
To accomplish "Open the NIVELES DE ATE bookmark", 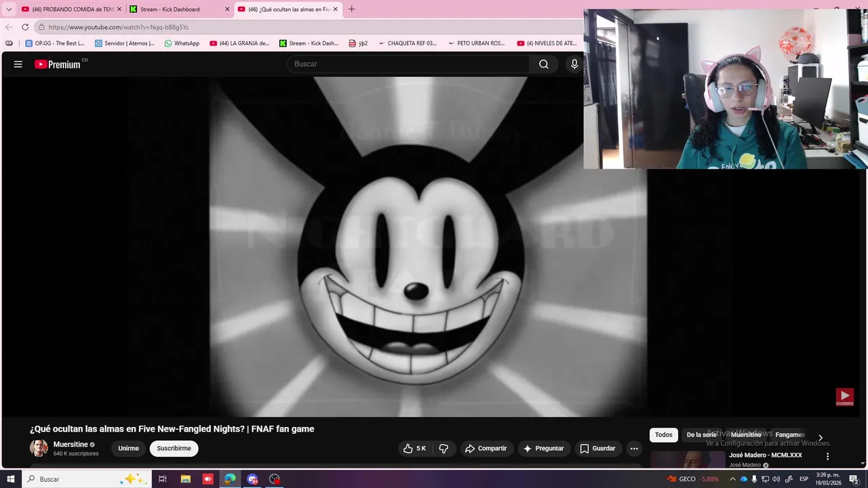I will [x=547, y=43].
